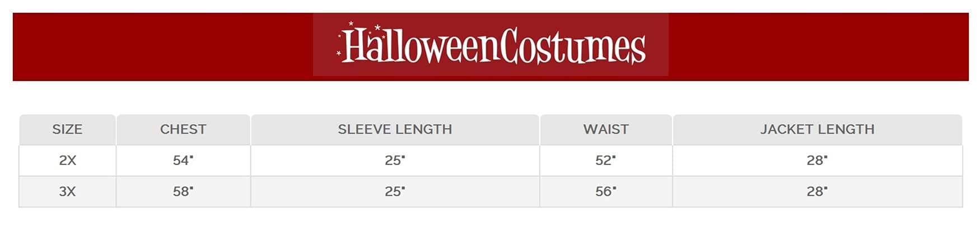980x226 pixels.
Task: Click the red banner left of the logo
Action: (162, 47)
